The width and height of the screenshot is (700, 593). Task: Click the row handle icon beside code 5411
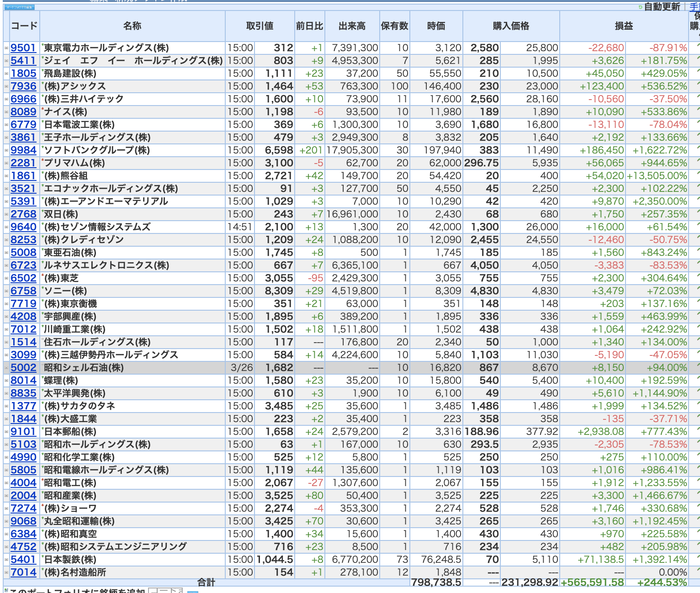6,61
